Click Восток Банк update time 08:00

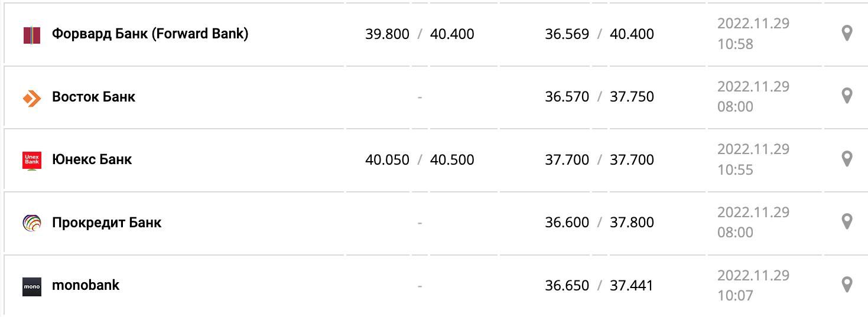[x=735, y=107]
